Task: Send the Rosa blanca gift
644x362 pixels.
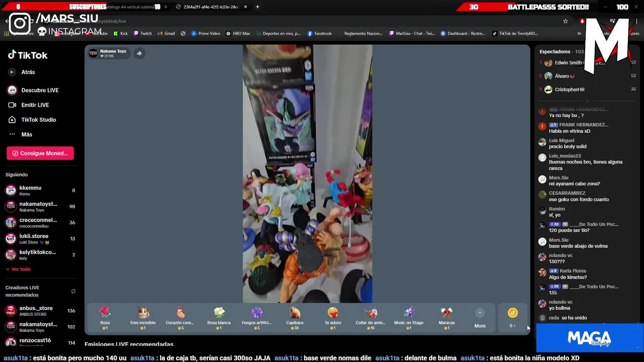Action: (x=219, y=318)
